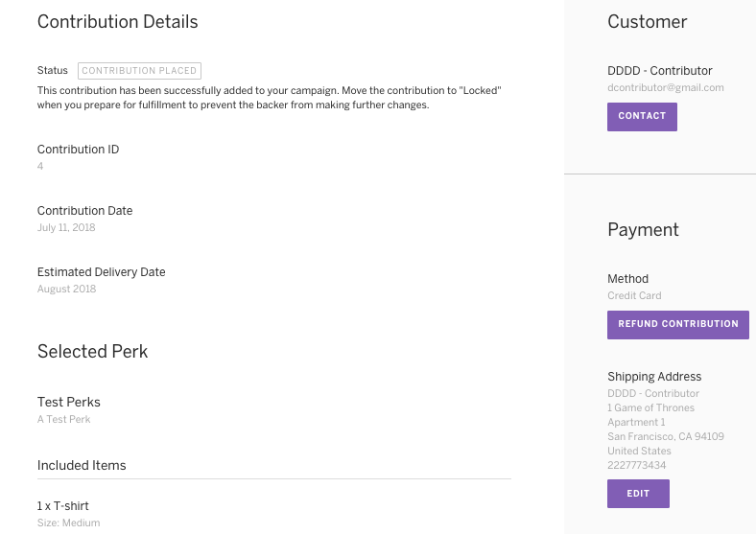Click the 1 x T-shirt included item
The image size is (756, 534).
(x=62, y=506)
